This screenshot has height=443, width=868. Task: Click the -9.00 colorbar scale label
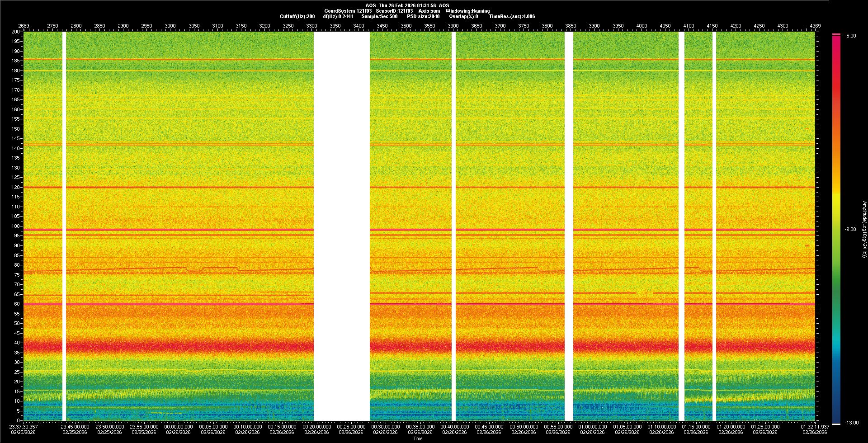tap(850, 229)
